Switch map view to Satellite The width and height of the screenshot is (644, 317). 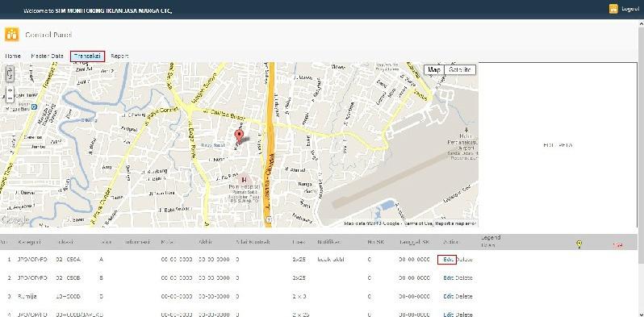pos(460,70)
